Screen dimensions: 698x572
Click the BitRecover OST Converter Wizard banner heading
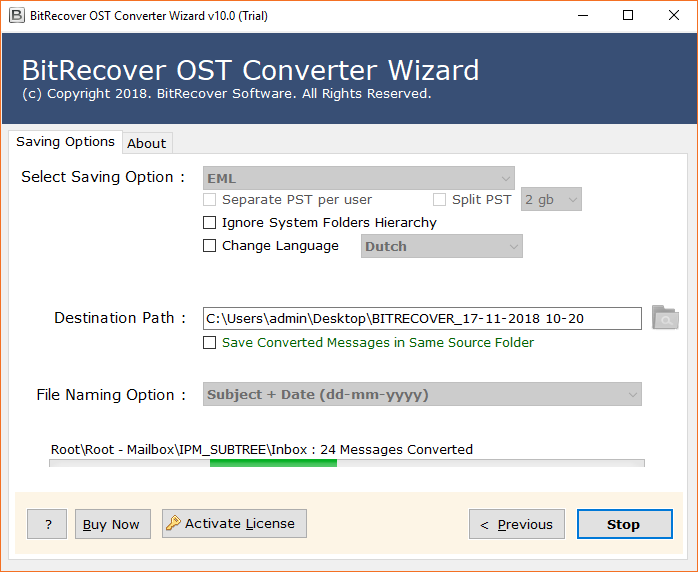click(251, 70)
